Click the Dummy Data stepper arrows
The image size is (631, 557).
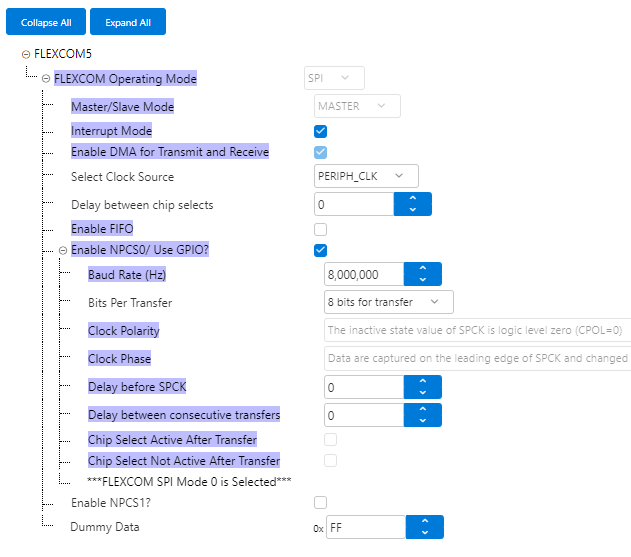[424, 527]
